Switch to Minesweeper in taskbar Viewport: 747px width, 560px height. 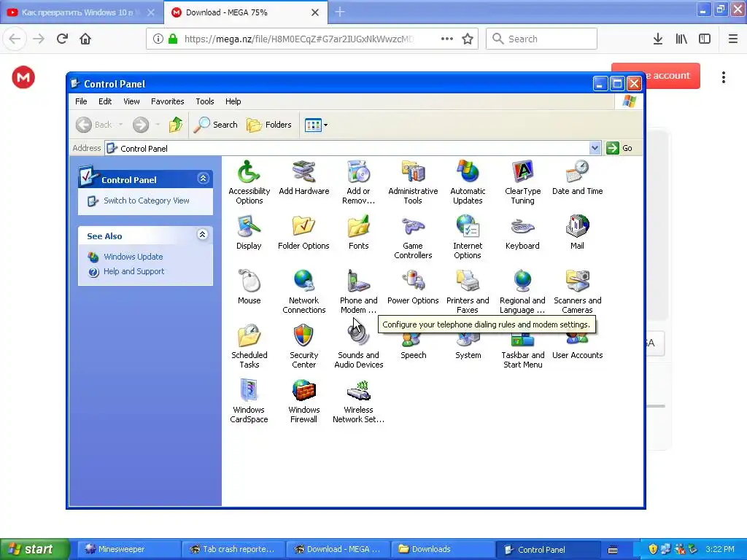click(x=128, y=549)
